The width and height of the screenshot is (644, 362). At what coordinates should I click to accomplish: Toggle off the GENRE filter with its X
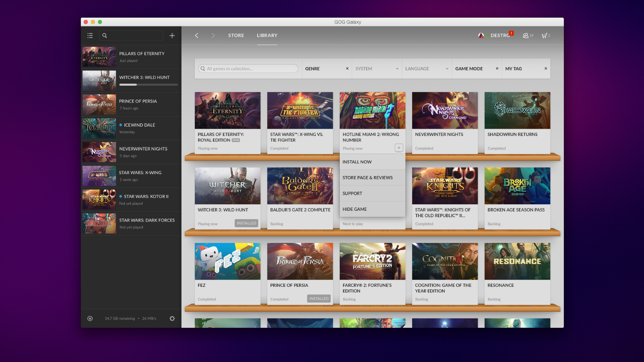coord(347,68)
